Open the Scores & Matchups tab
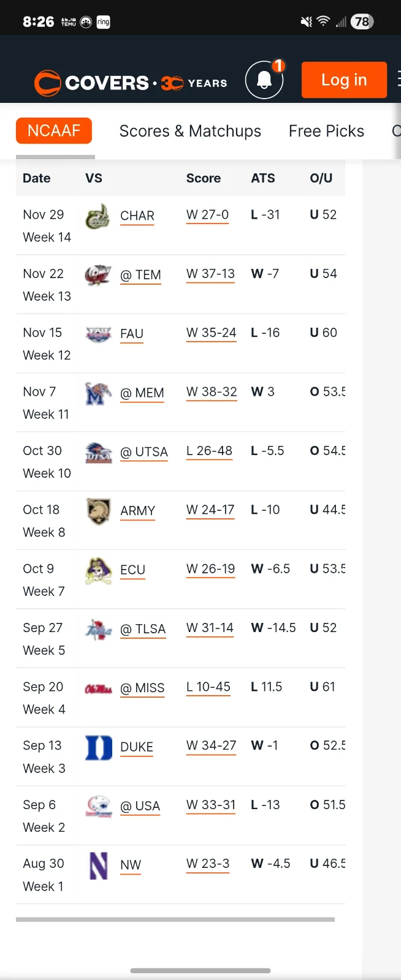This screenshot has height=980, width=401. click(190, 131)
